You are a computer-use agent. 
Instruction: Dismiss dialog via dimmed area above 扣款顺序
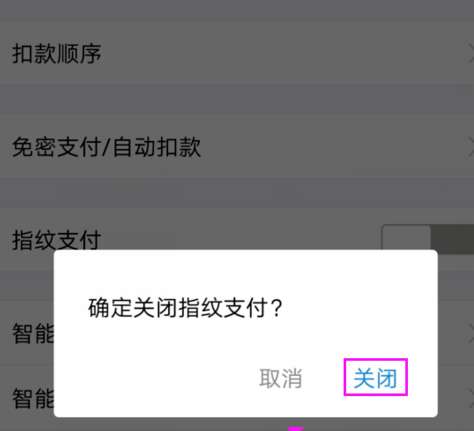[x=237, y=10]
